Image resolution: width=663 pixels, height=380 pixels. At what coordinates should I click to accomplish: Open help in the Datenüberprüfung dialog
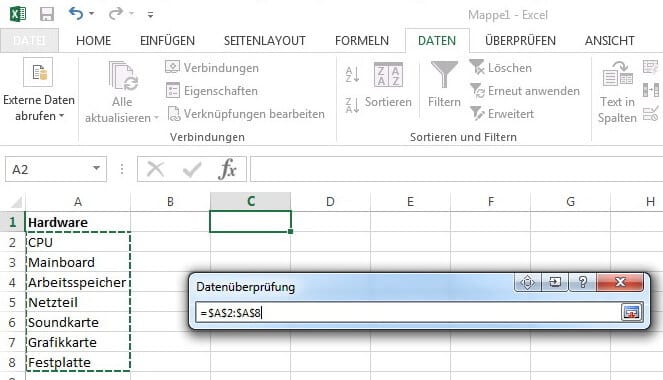pos(583,282)
